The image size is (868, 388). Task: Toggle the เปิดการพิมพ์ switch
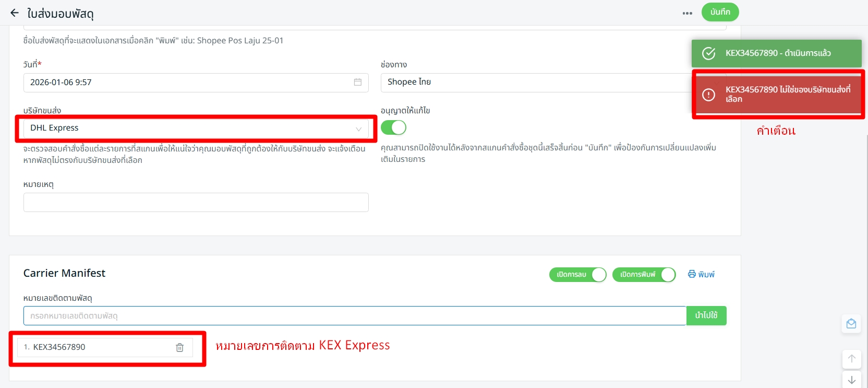tap(644, 275)
